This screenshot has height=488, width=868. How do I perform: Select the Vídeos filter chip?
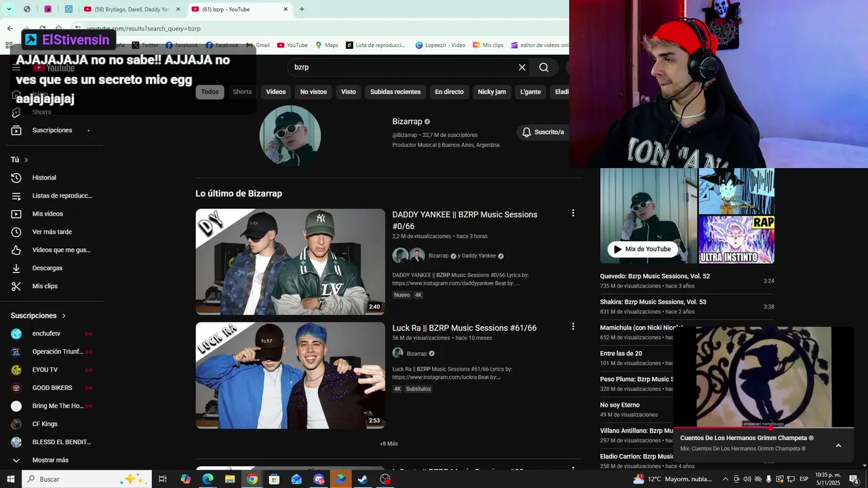point(276,91)
